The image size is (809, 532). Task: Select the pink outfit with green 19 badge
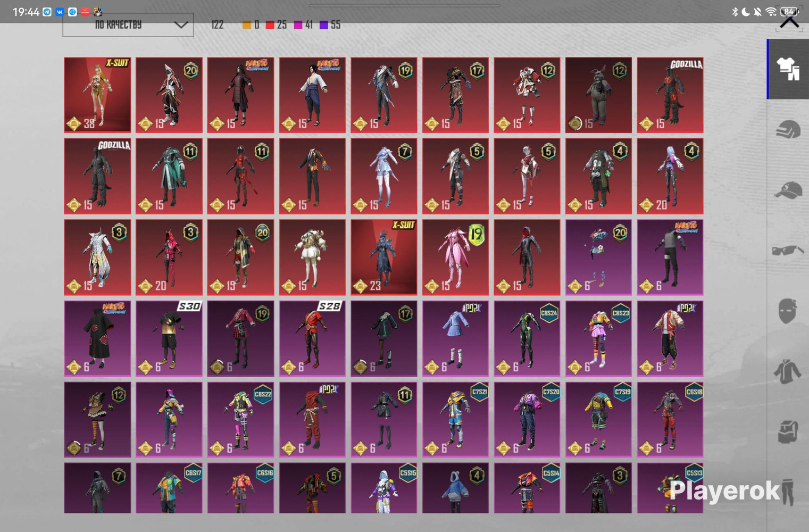(x=455, y=257)
